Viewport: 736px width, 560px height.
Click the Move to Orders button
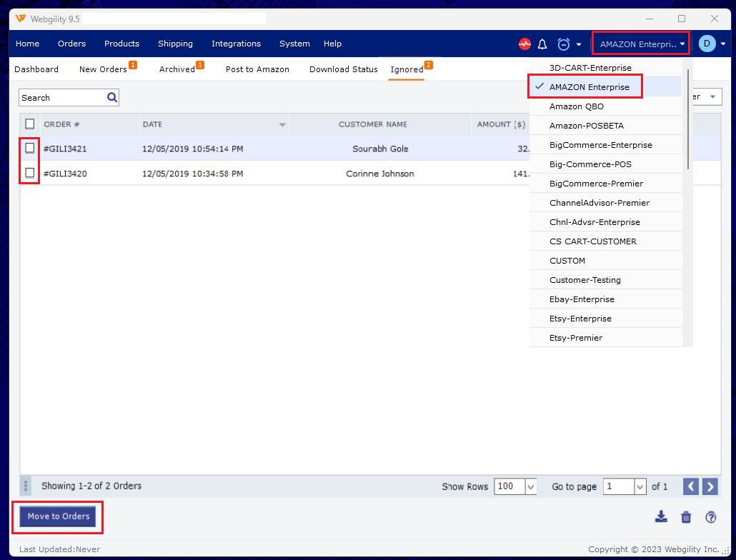(58, 516)
